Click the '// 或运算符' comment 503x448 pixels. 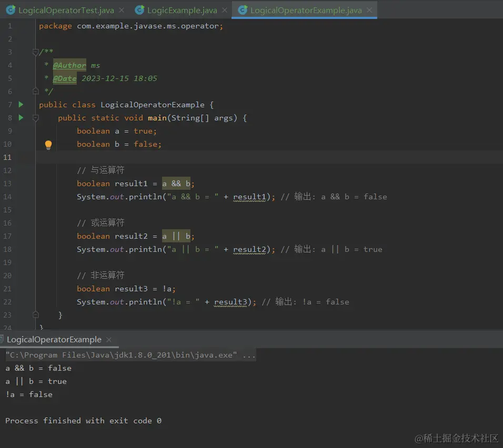point(100,223)
